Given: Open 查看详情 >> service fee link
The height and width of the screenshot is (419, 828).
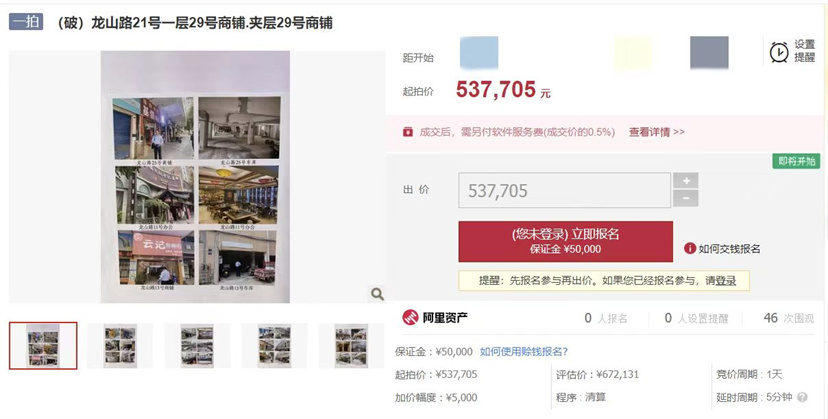Looking at the screenshot, I should 656,132.
